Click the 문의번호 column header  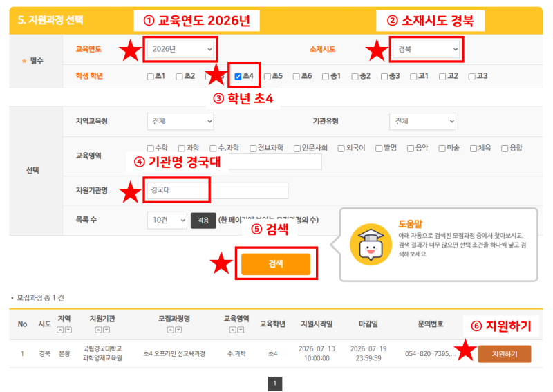(430, 324)
